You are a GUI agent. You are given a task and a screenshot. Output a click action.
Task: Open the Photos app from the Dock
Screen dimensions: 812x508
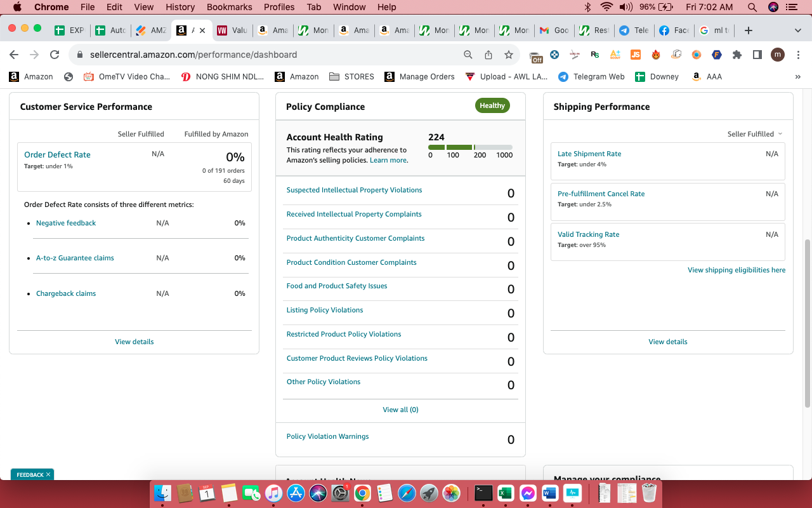[x=451, y=493]
